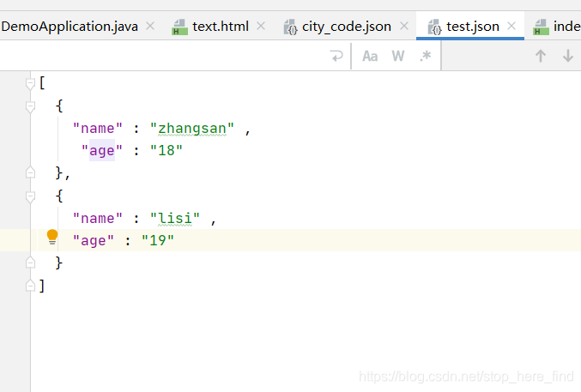This screenshot has height=392, width=581.
Task: Click the test.json file icon
Action: 434,27
